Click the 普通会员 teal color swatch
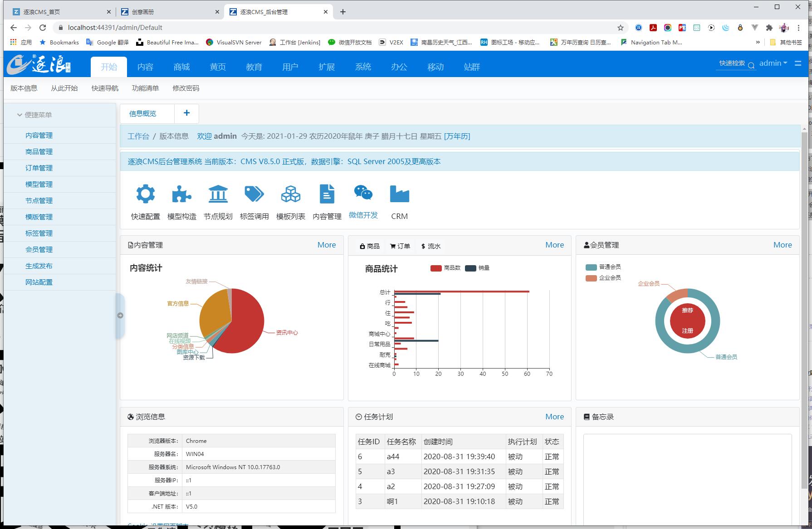This screenshot has width=812, height=529. point(591,267)
